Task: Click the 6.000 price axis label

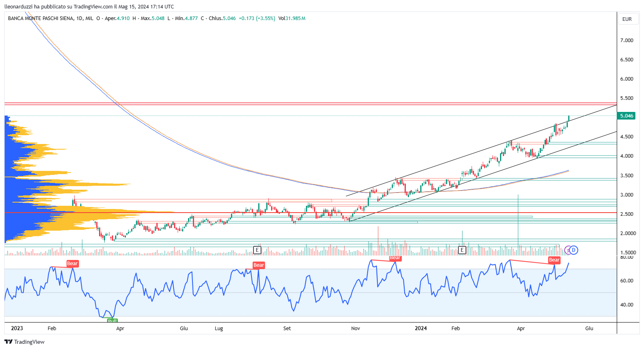Action: point(627,79)
